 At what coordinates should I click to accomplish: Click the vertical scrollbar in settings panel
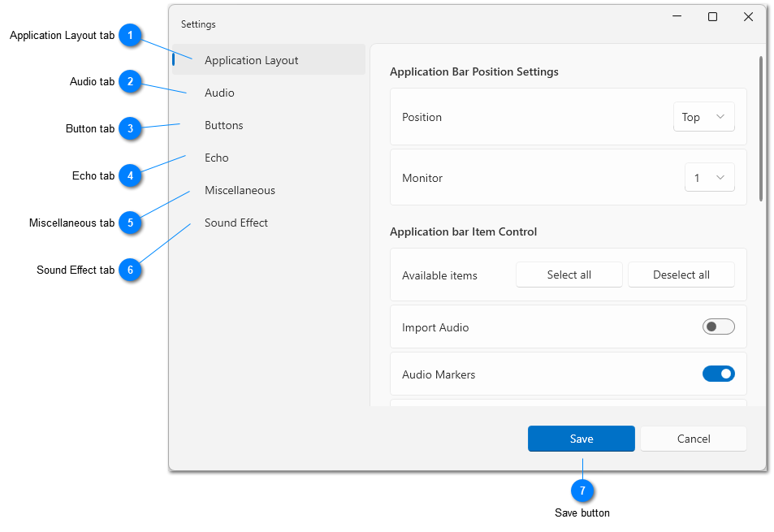click(761, 128)
